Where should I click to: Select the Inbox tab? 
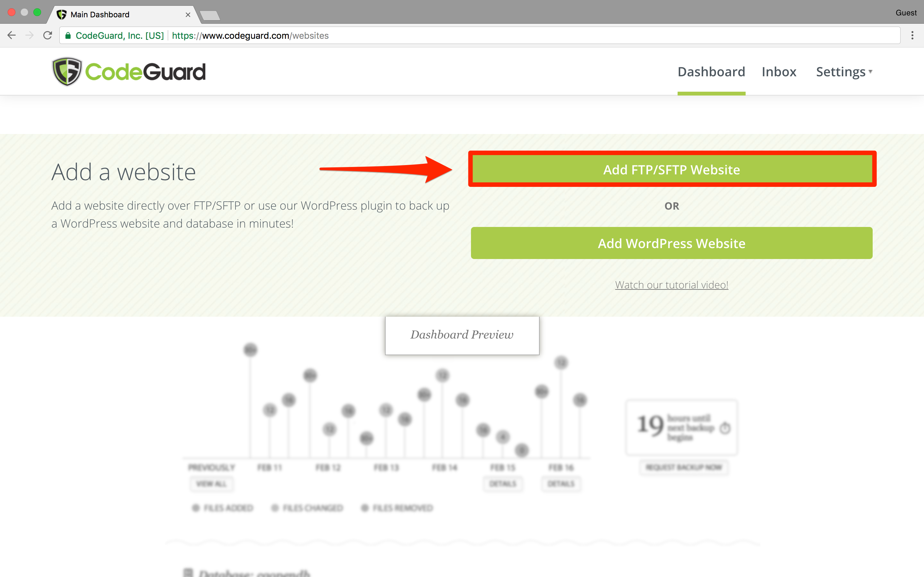[x=778, y=71]
